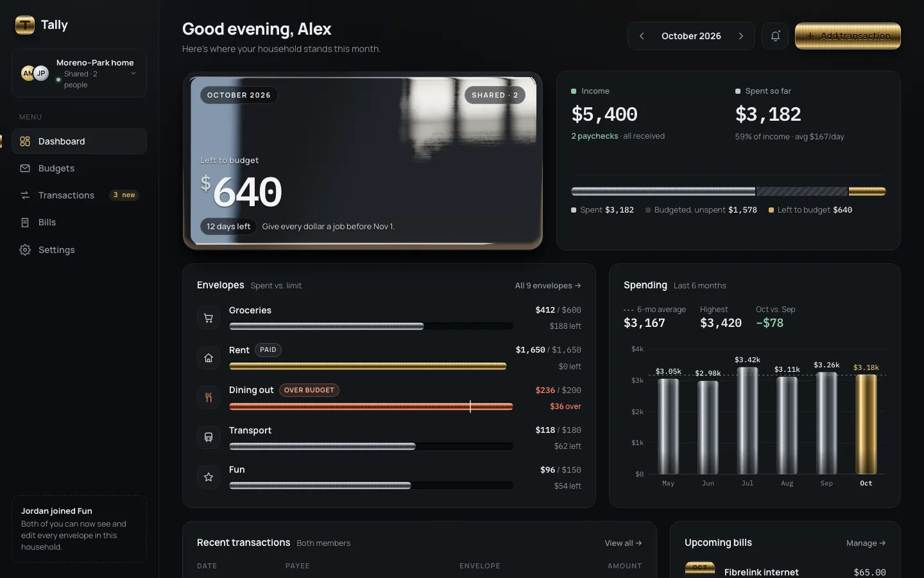Click the Fun star icon
924x578 pixels.
(209, 477)
